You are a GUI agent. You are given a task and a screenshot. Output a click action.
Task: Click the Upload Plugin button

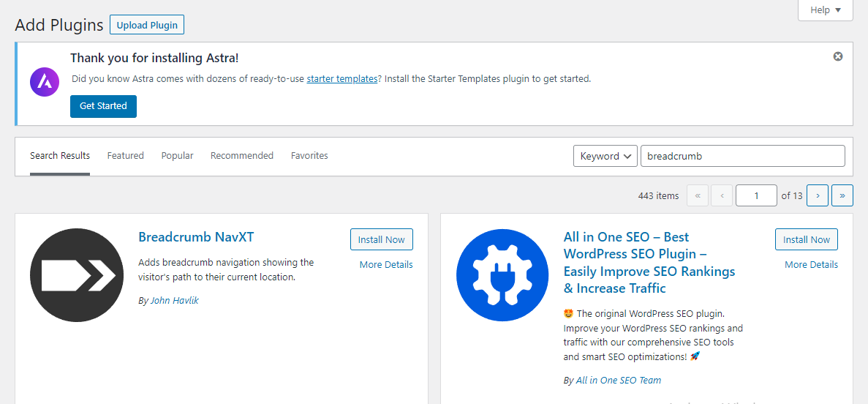147,25
